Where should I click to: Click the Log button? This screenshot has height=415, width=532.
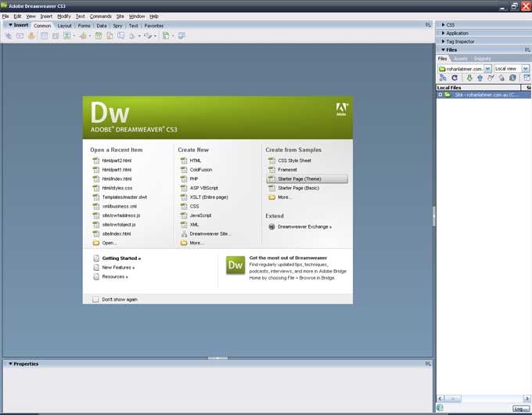(x=520, y=408)
